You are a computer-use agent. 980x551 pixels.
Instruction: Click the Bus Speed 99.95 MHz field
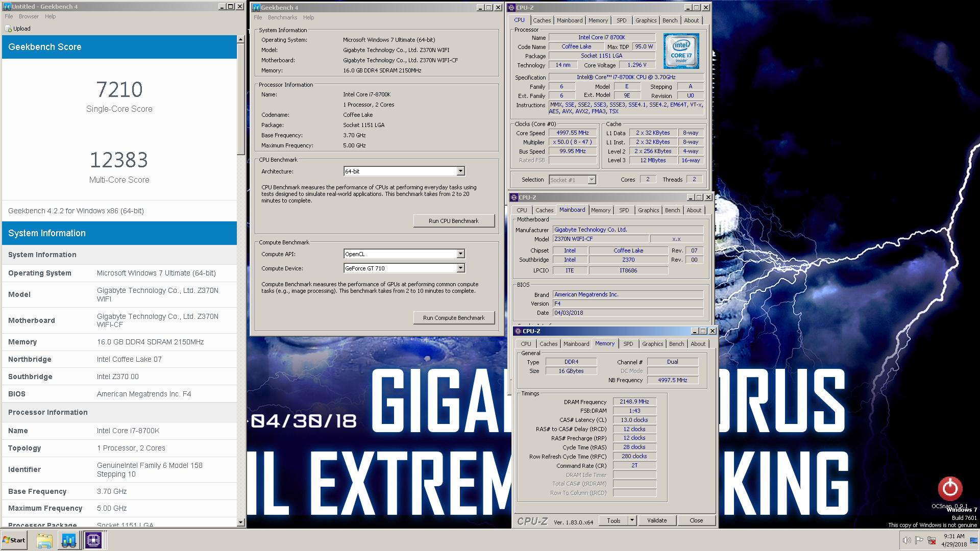point(572,151)
